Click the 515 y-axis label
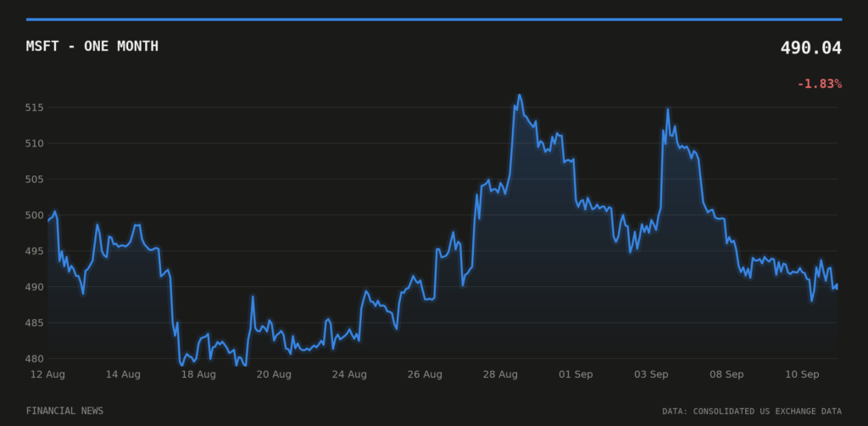 (x=33, y=108)
